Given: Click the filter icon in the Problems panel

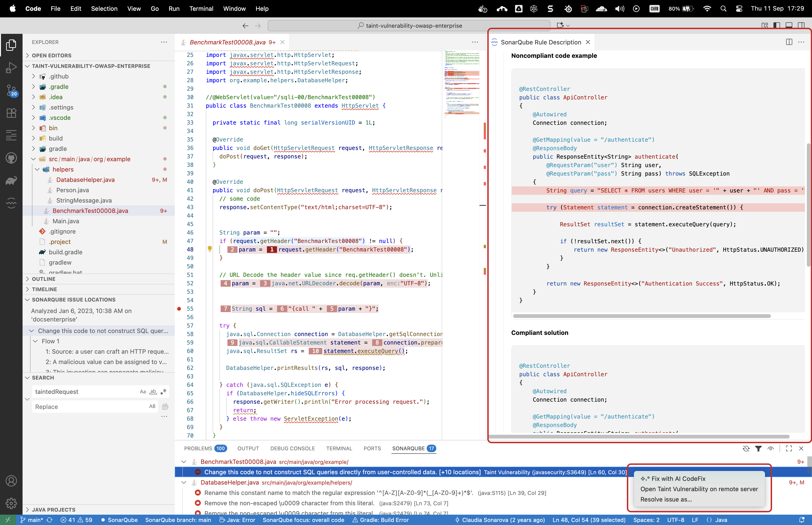Looking at the screenshot, I should coord(758,448).
